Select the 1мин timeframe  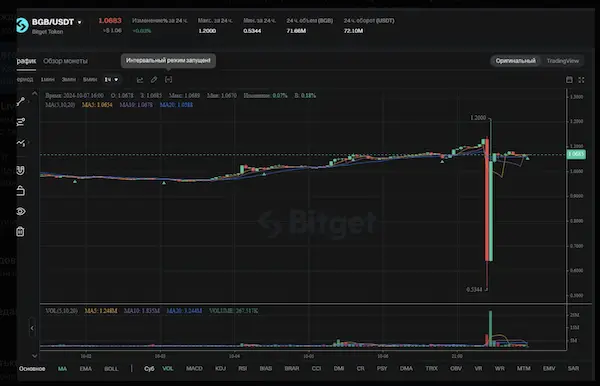[47, 80]
